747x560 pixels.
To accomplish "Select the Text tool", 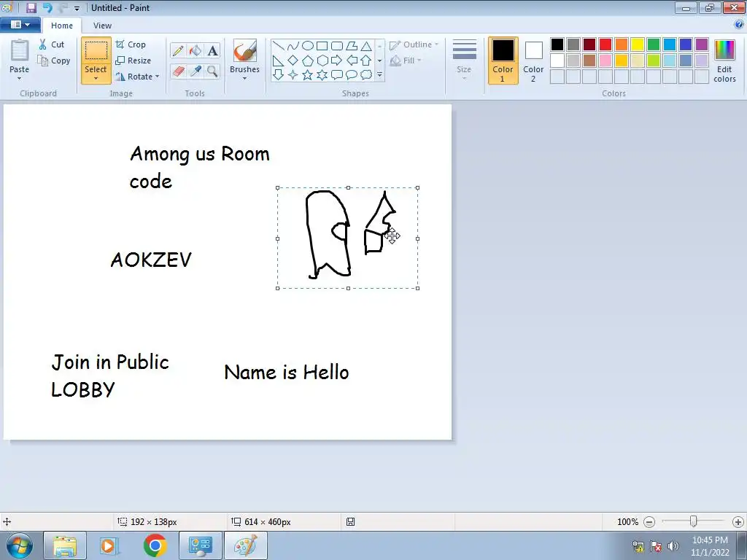I will (x=212, y=51).
